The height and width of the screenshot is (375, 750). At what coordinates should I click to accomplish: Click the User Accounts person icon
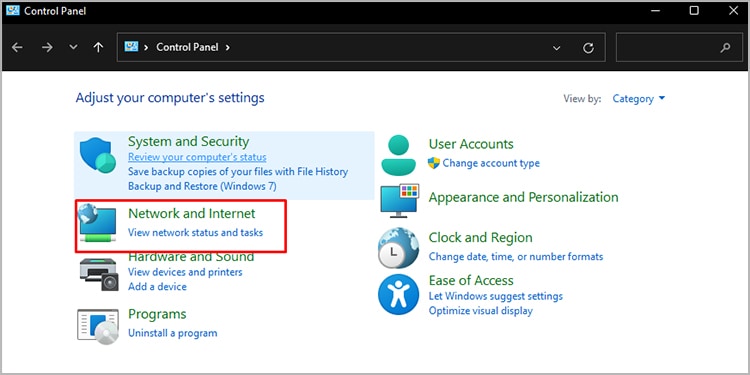click(x=399, y=155)
